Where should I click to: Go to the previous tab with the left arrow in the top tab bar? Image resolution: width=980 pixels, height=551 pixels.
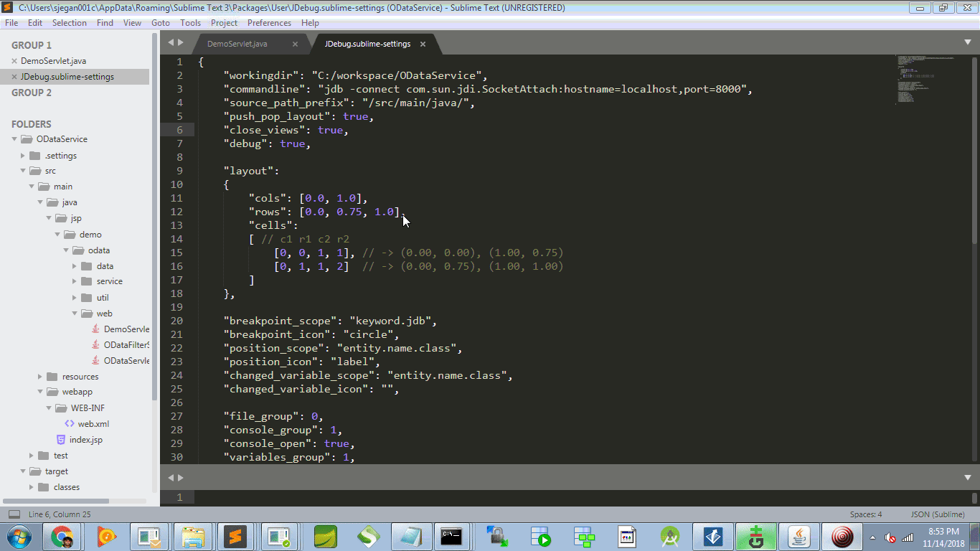(x=171, y=43)
